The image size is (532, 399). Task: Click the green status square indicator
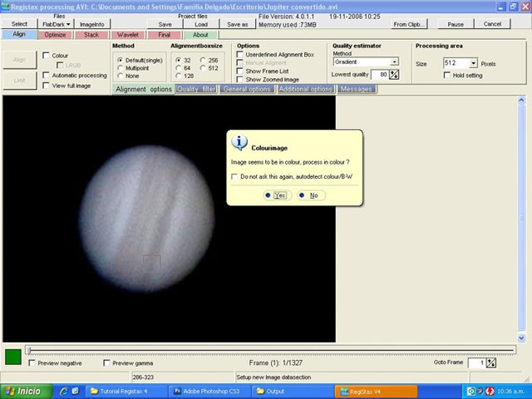[13, 357]
